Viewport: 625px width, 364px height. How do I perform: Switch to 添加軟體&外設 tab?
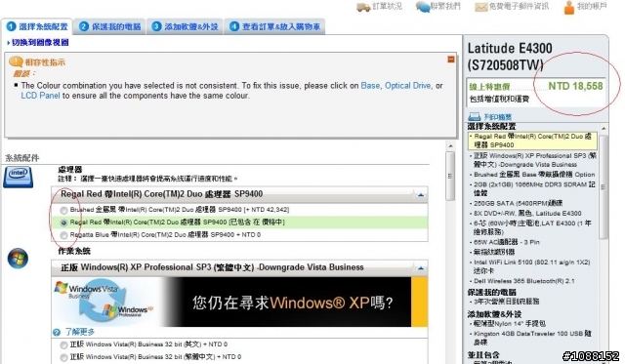point(185,26)
